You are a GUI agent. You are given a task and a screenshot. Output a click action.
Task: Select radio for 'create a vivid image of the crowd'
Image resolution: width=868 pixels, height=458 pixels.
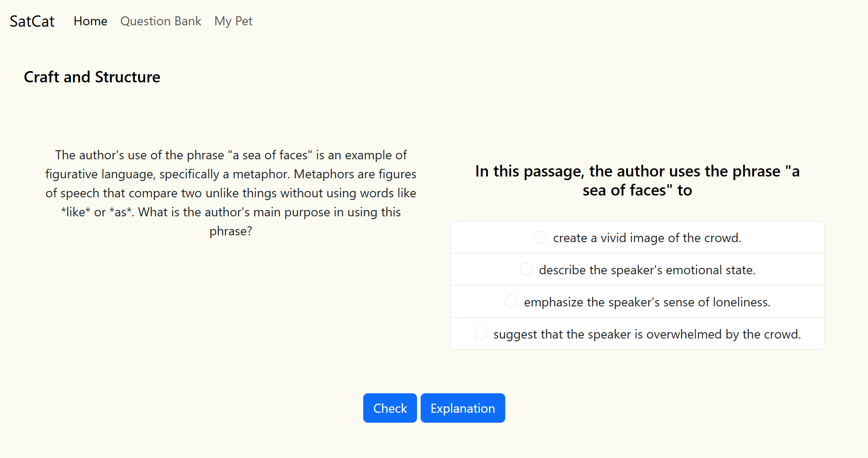[540, 237]
